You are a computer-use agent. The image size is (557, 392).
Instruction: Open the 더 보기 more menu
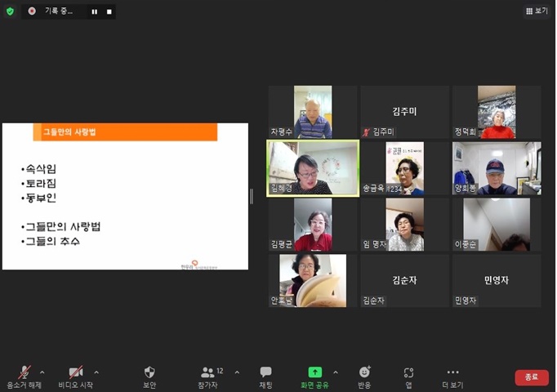[453, 377]
